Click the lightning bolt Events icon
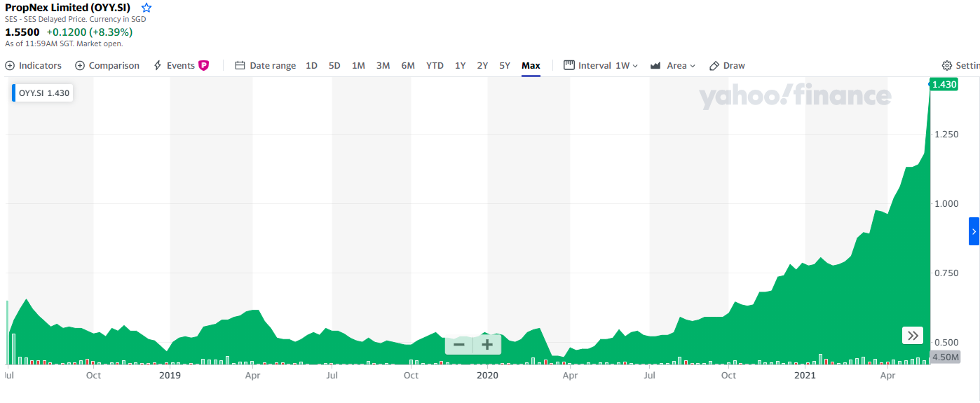 [x=158, y=65]
